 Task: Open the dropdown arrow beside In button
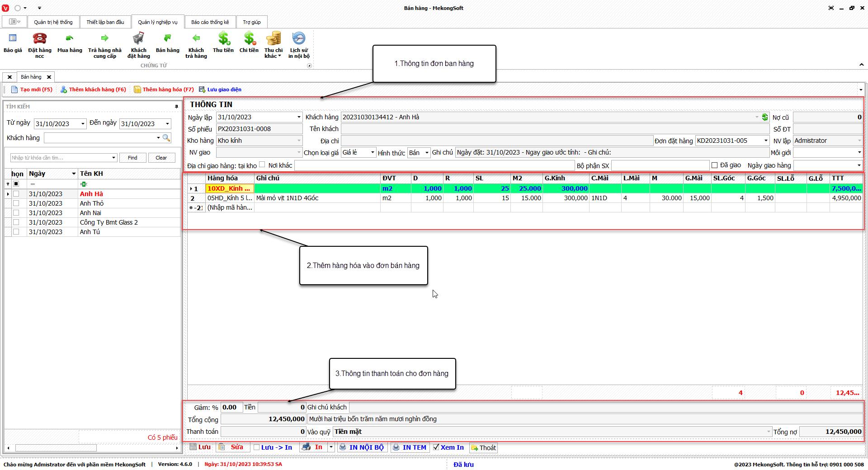pyautogui.click(x=331, y=447)
